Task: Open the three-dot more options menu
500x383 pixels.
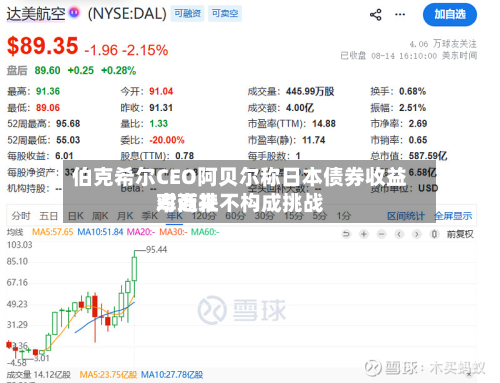Action: tap(400, 15)
